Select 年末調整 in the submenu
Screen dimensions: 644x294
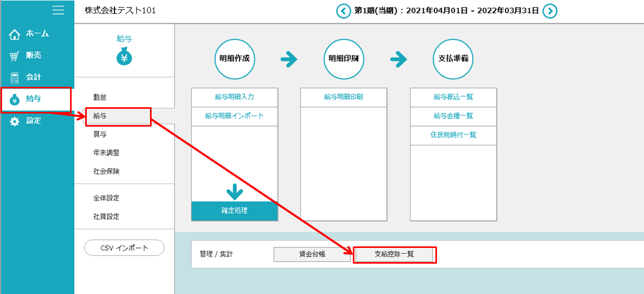coord(106,153)
